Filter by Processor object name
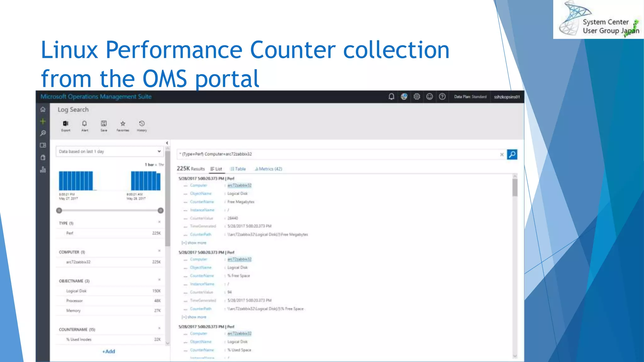Screen dimensions: 644x362 (x=109, y=301)
